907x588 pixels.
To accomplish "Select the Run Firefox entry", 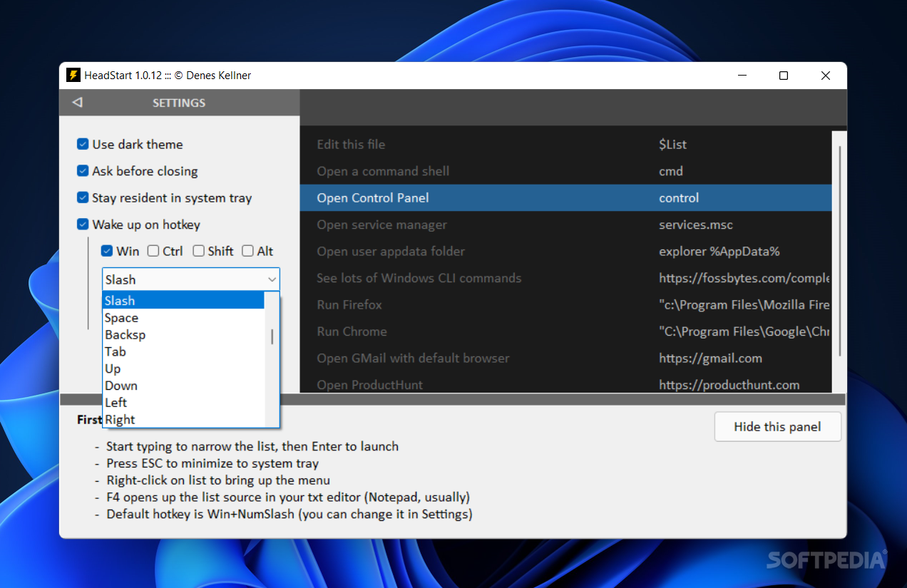I will [565, 304].
